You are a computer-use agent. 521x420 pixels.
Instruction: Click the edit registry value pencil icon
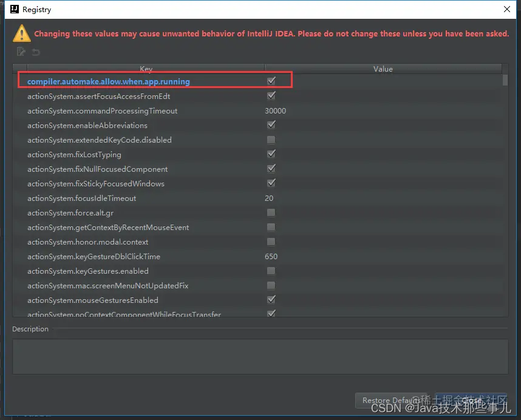[21, 52]
